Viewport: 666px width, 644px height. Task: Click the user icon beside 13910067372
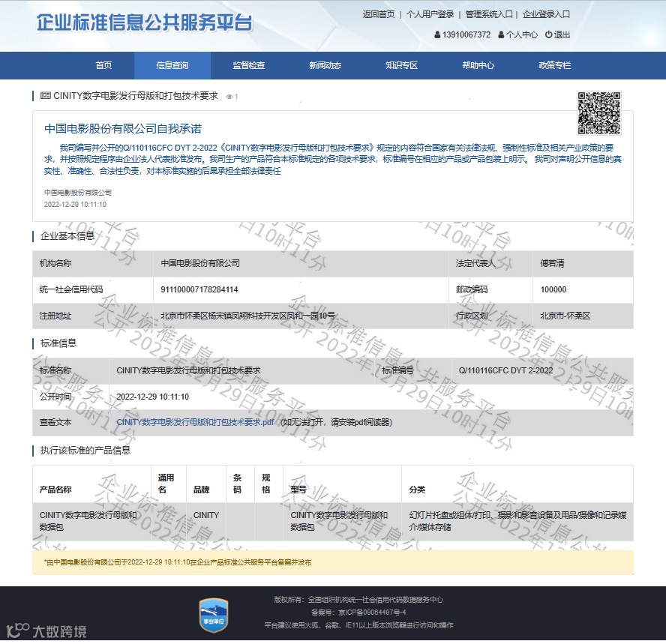[437, 34]
